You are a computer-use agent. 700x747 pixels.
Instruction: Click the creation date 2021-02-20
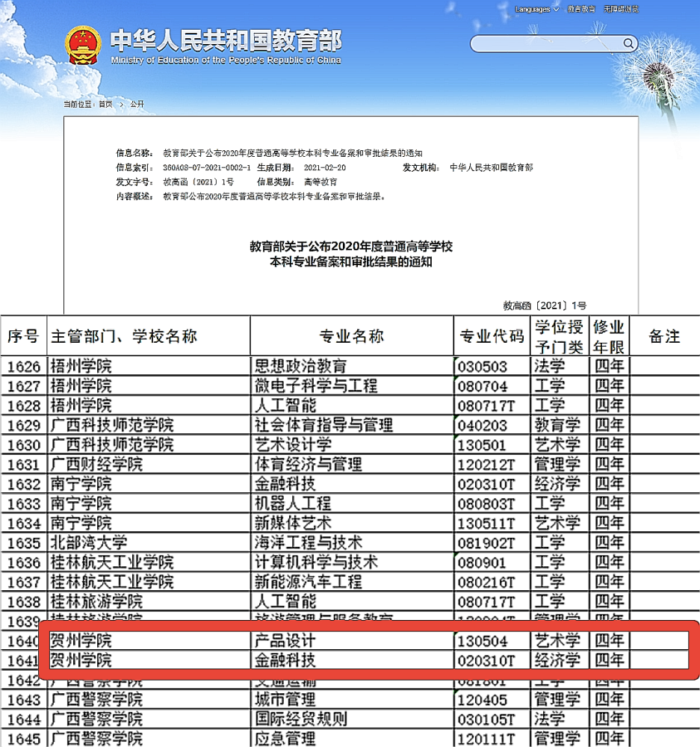pyautogui.click(x=325, y=167)
